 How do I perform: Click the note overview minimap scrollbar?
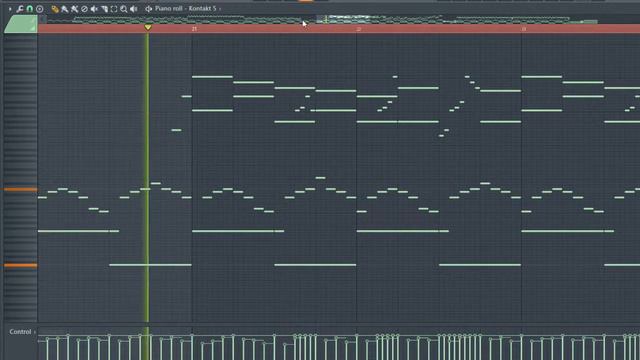click(339, 19)
